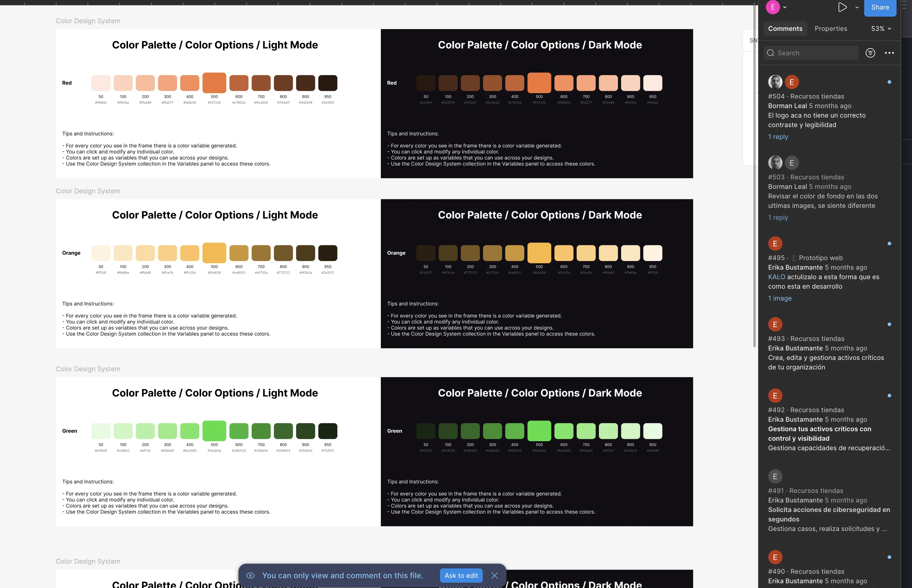Click the unread dot on comment #504
The image size is (912, 588).
pos(889,82)
